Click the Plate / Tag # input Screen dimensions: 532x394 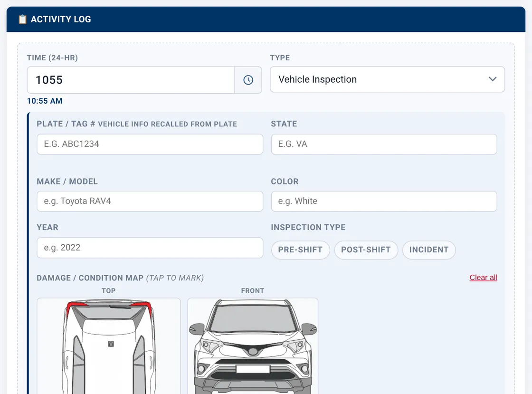coord(150,144)
